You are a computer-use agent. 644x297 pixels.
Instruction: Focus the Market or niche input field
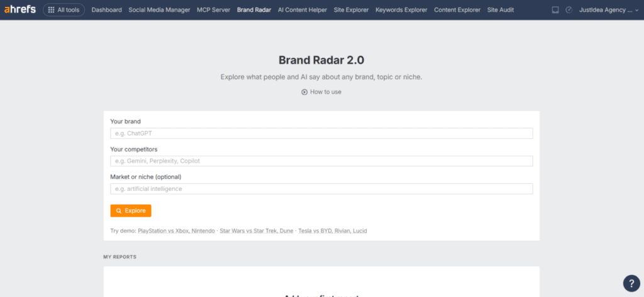click(x=321, y=189)
